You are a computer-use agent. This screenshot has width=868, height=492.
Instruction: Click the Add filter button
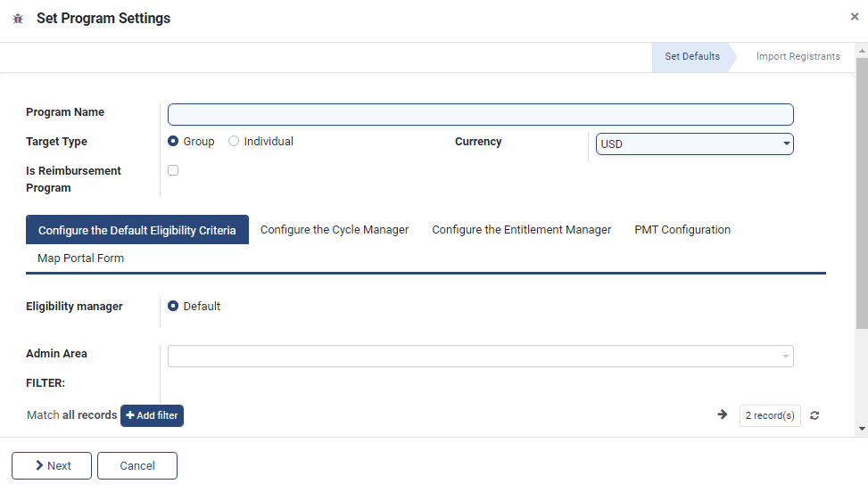(153, 415)
